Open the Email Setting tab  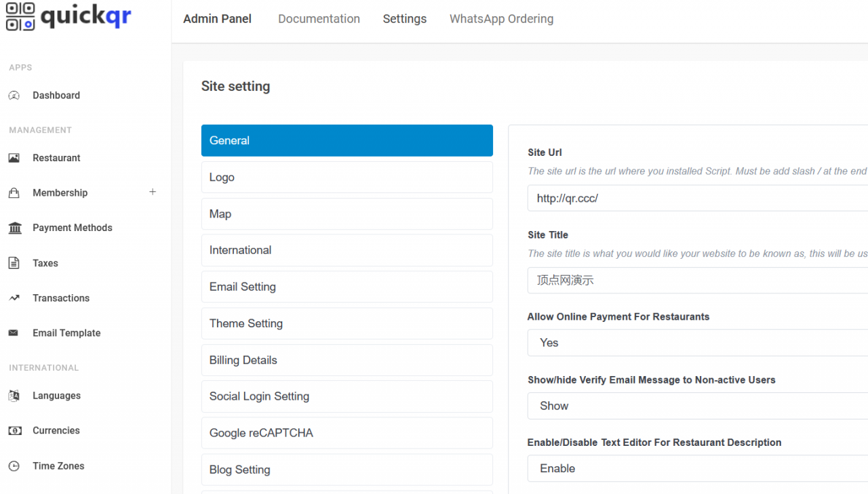(347, 287)
